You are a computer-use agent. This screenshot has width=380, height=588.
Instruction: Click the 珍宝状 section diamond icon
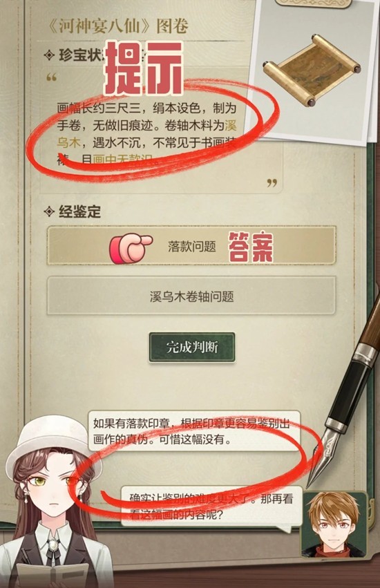50,55
